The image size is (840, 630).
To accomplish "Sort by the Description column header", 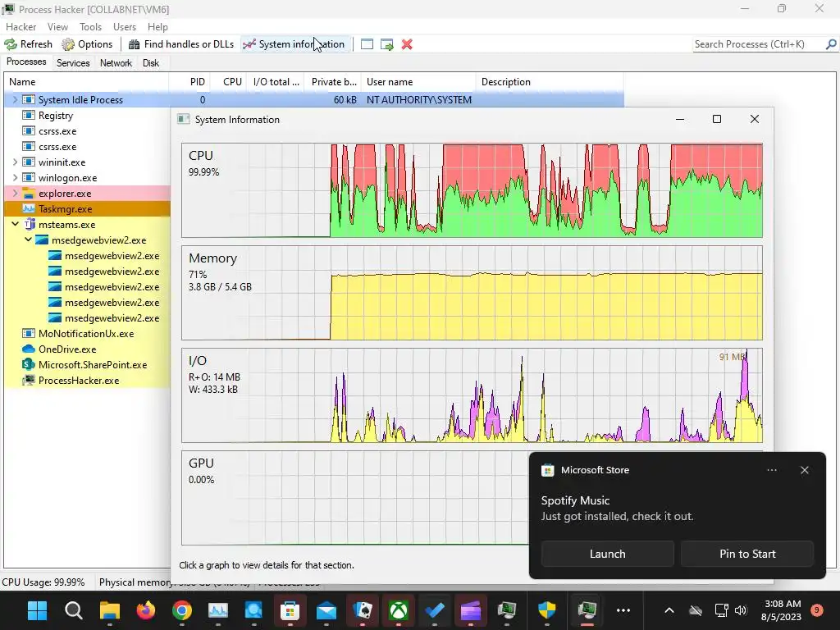I will tap(550, 82).
